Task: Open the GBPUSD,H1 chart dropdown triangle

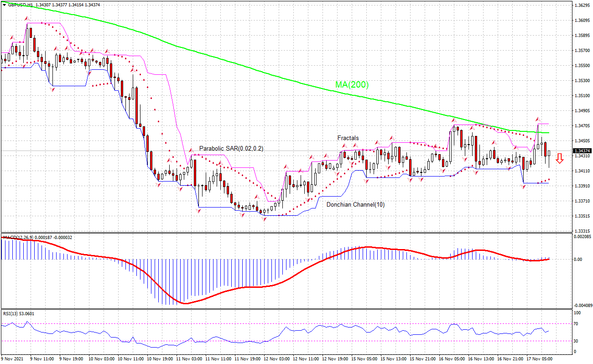Action: click(4, 5)
